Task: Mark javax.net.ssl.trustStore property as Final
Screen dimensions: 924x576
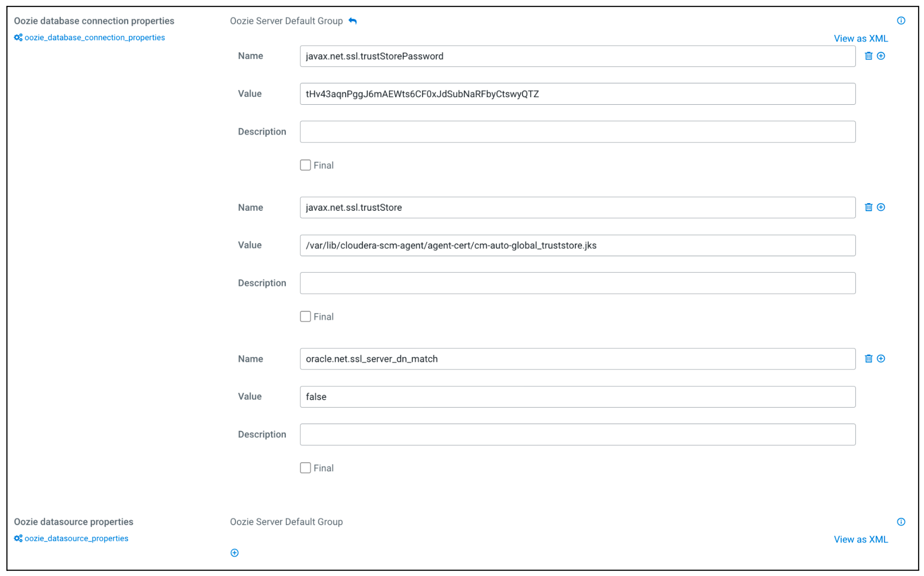Action: click(305, 316)
